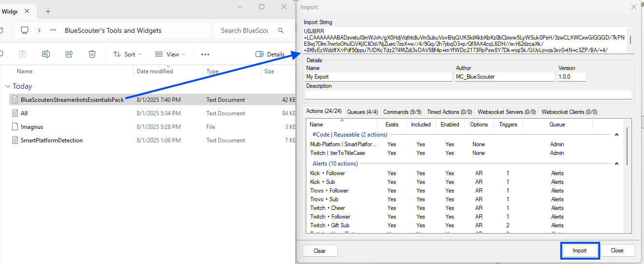Click the SmartPlatformDetection document icon
Screen dimensions: 644x264
pos(14,140)
